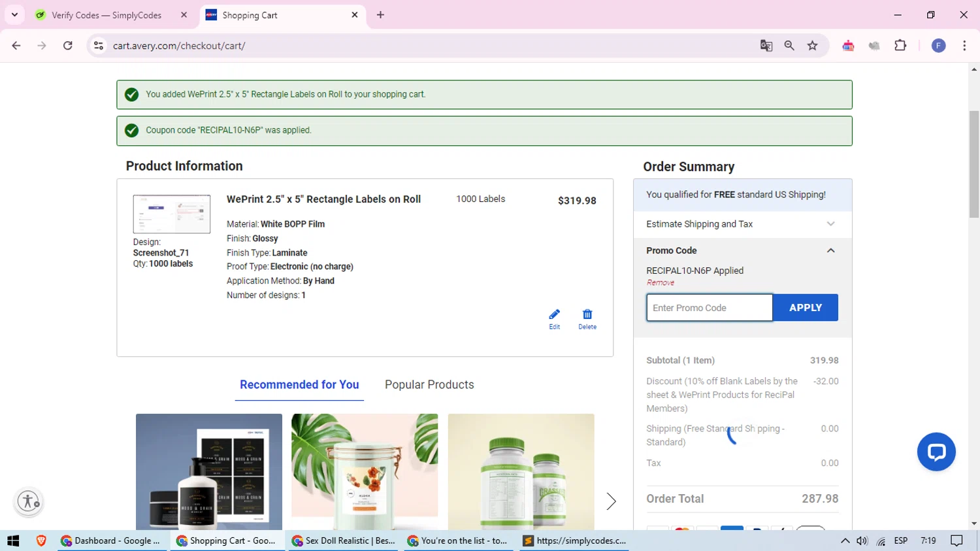
Task: Open the Windows Start menu
Action: click(13, 541)
